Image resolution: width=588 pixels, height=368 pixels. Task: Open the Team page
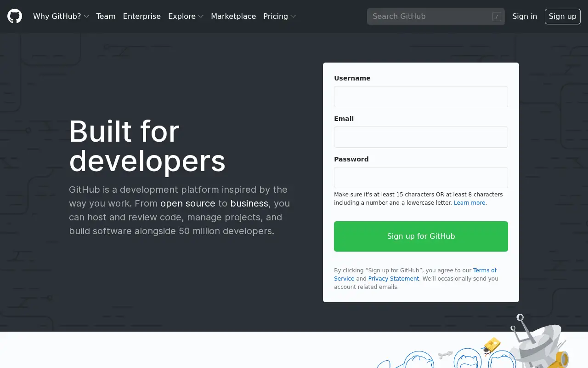(x=106, y=17)
